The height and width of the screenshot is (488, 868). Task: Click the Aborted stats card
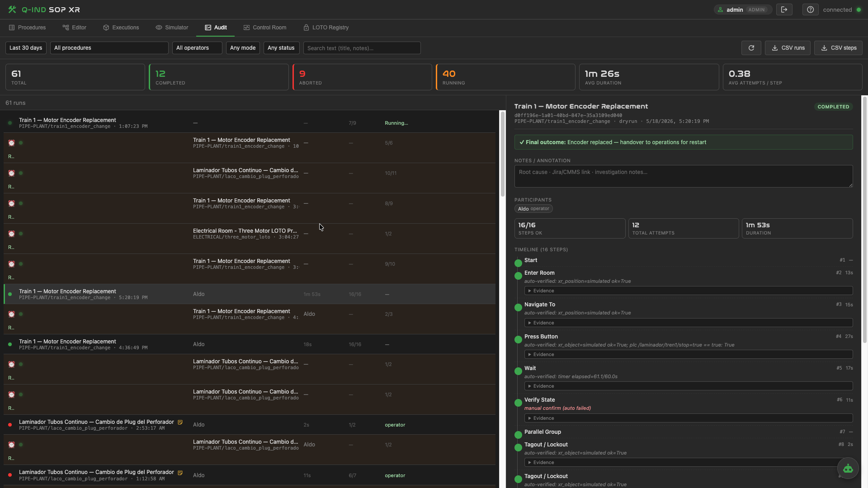[362, 77]
